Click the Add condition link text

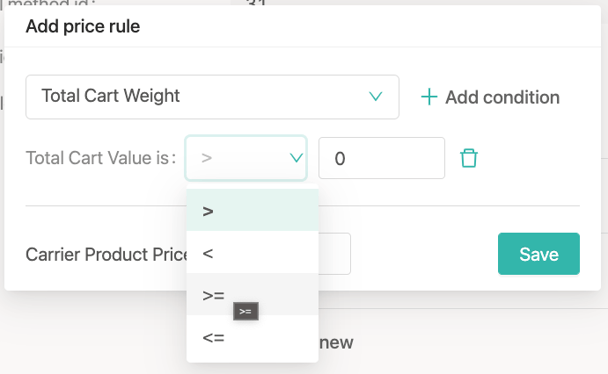pyautogui.click(x=502, y=97)
